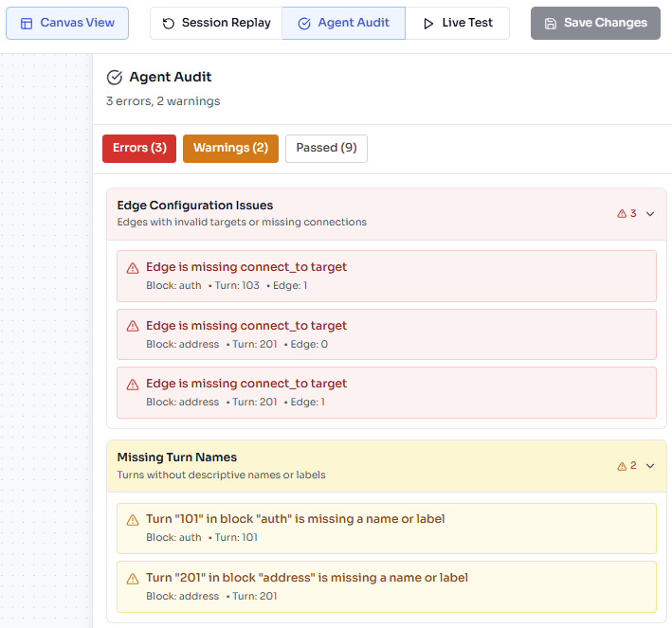
Task: Click the Edge Configuration Issues error count badge
Action: coord(627,214)
